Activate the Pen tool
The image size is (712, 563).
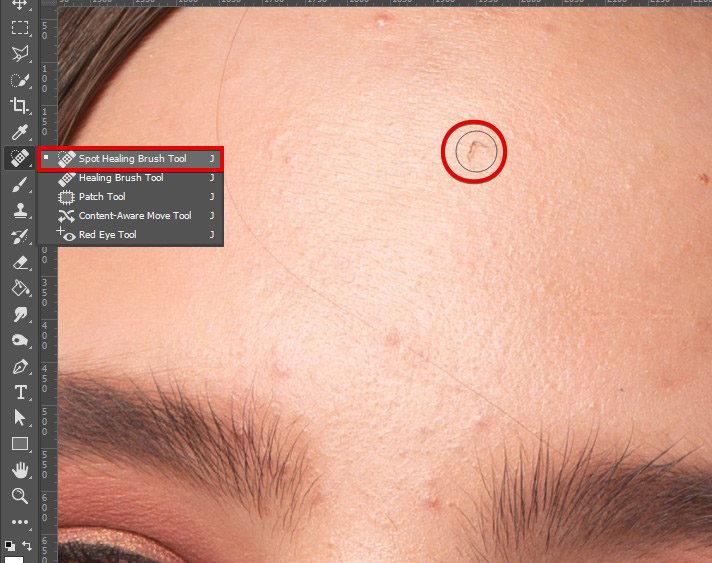19,366
